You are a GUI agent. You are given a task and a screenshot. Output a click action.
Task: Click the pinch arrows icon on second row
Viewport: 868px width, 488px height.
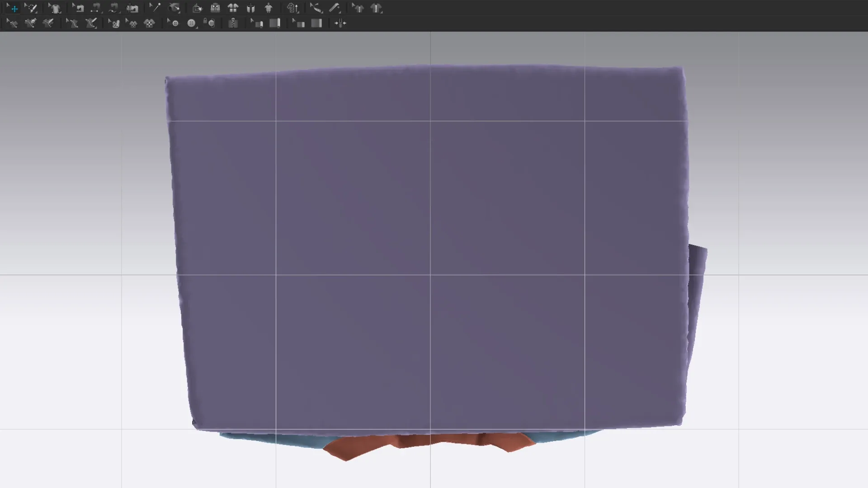tap(340, 23)
